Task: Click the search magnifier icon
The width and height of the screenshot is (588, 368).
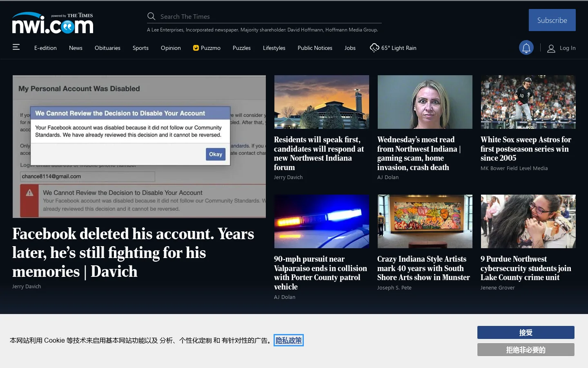Action: pyautogui.click(x=151, y=16)
